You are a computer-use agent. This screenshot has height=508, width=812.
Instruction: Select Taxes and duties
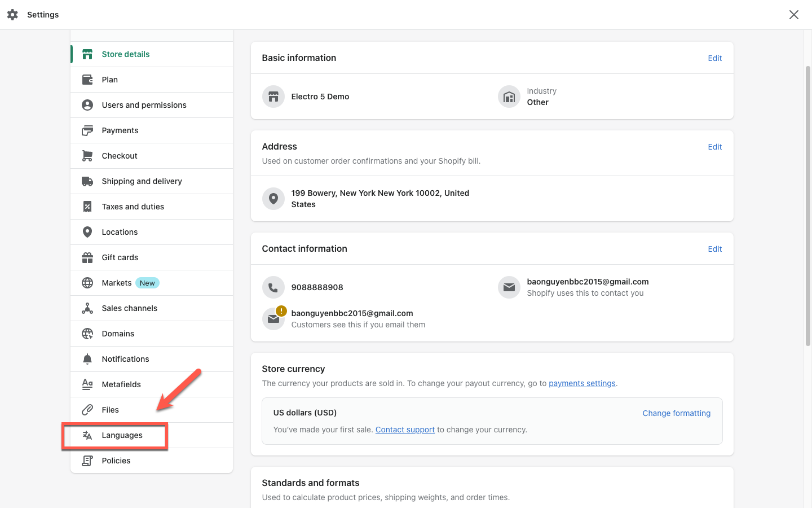152,207
